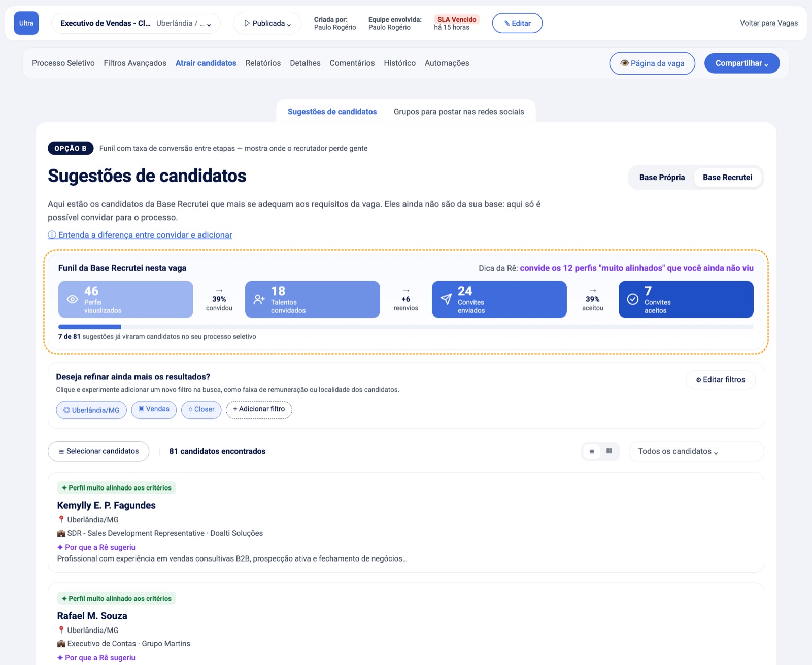
Task: Click briefcase icon beside SDR - Sales Development Representative
Action: (x=61, y=533)
